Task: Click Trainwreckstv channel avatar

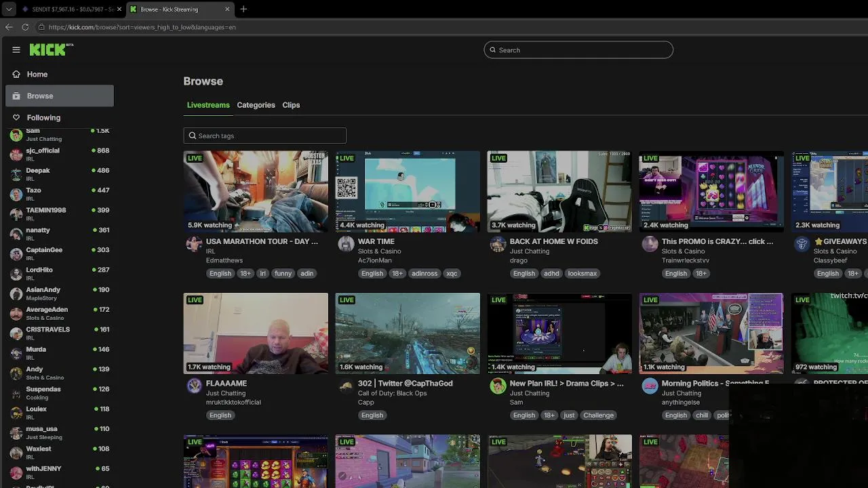Action: click(x=650, y=244)
